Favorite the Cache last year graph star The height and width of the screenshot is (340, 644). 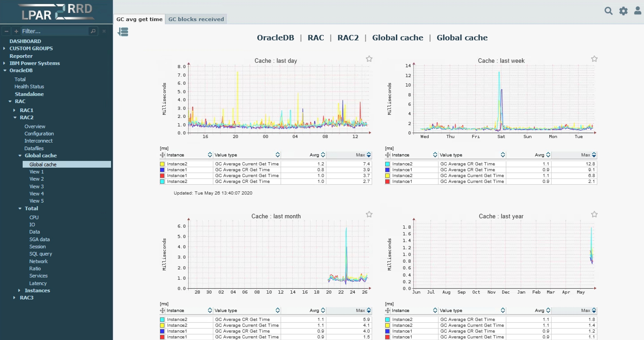[x=594, y=214]
